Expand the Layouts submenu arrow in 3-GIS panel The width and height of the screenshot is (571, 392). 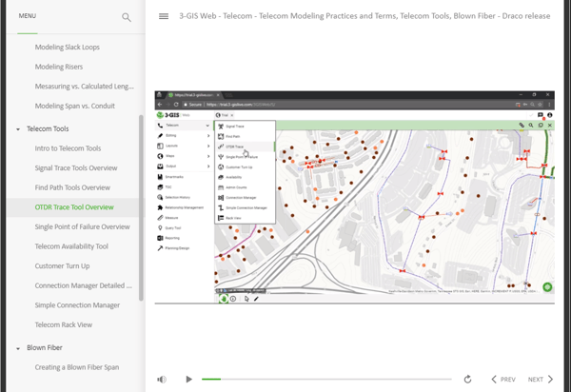point(208,146)
